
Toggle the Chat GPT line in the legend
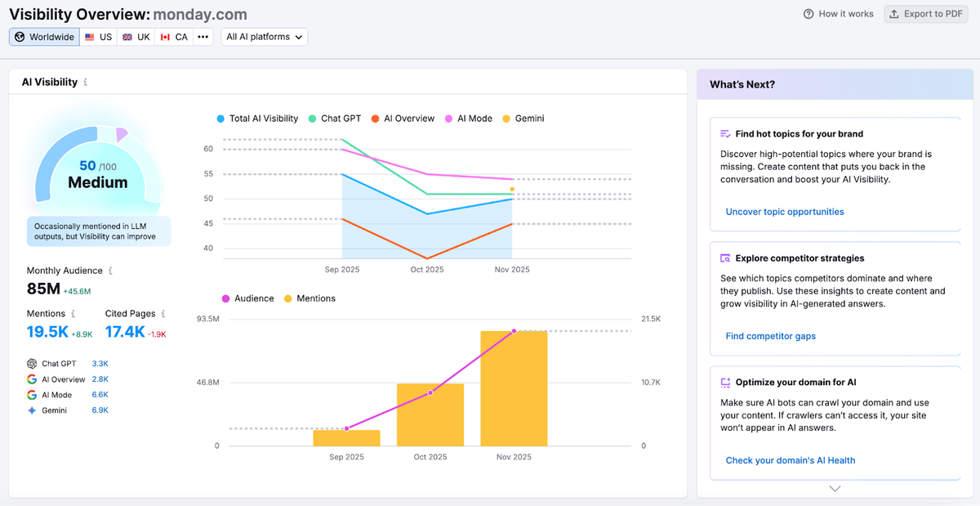click(335, 118)
